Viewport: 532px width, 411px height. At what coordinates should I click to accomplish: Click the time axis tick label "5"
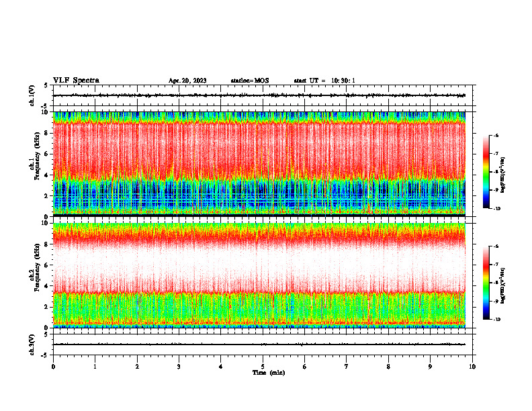click(x=263, y=367)
